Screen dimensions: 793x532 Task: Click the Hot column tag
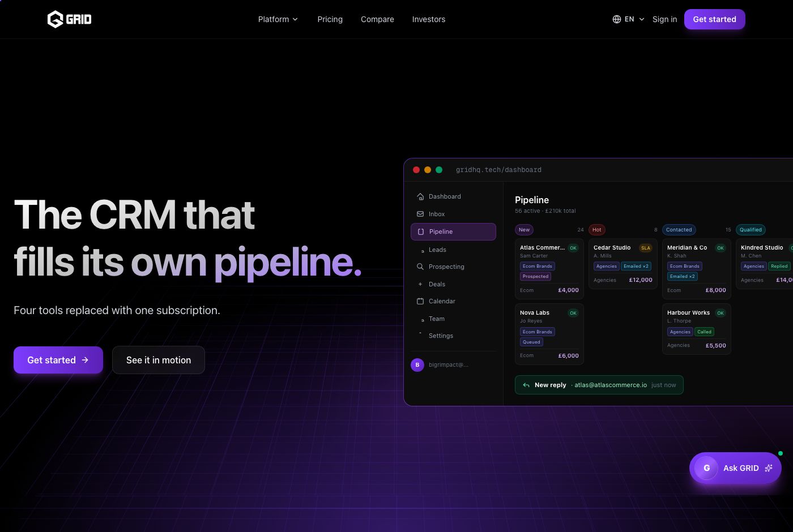click(x=597, y=230)
